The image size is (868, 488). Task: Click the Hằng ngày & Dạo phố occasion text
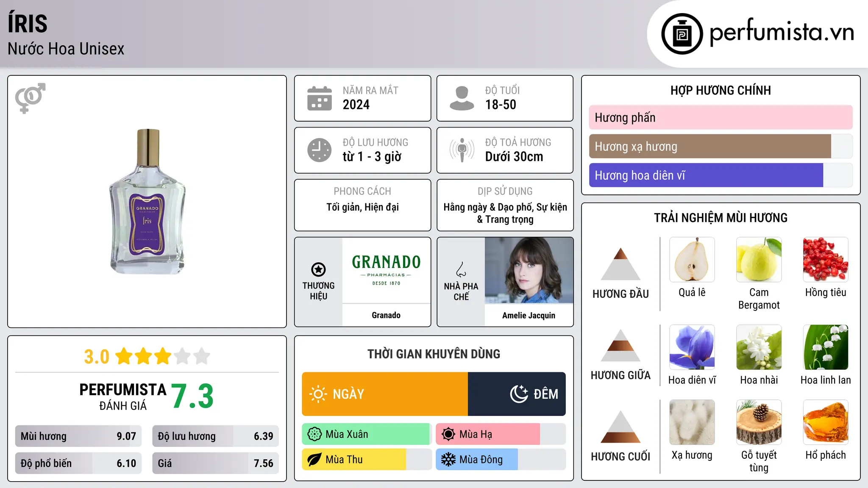(x=505, y=213)
